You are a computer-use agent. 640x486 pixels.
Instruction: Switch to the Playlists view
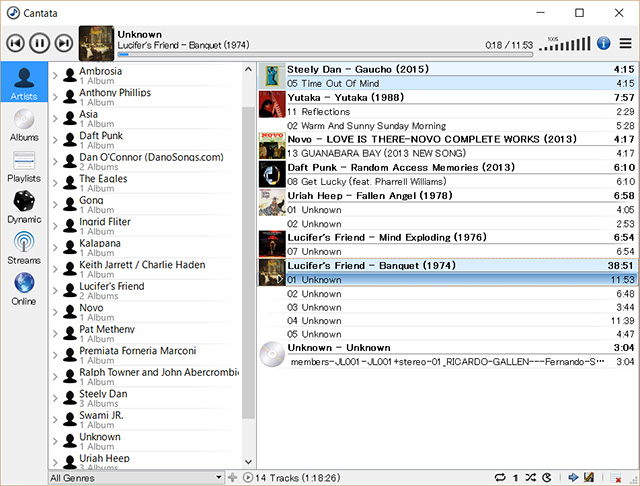(x=24, y=166)
